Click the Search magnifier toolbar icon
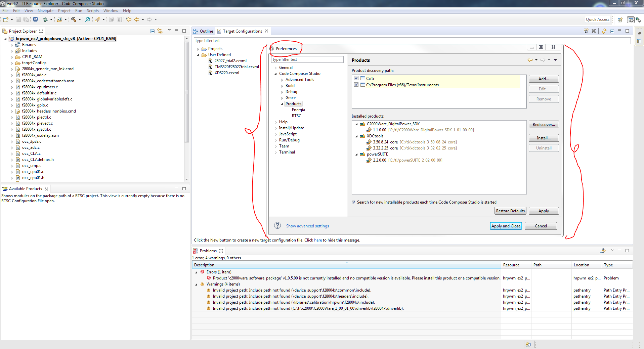 coord(88,19)
